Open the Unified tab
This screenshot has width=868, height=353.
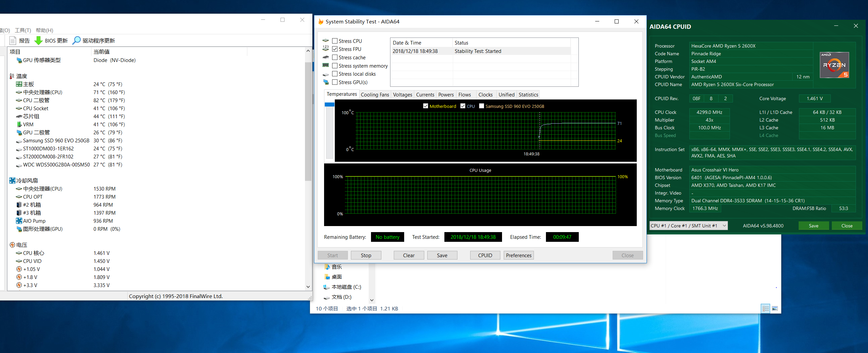[506, 95]
